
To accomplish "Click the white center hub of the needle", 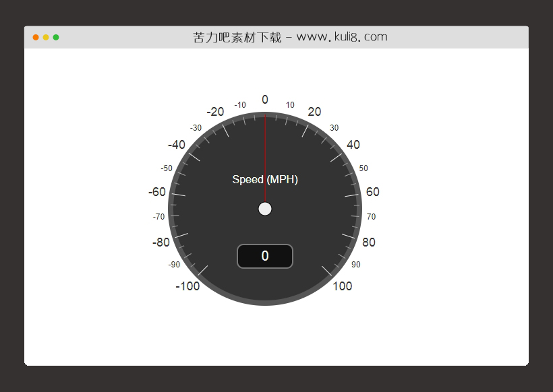I will [265, 209].
